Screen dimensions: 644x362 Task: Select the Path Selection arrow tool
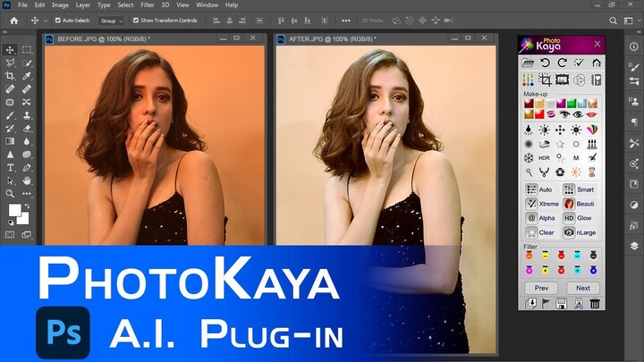click(x=10, y=181)
